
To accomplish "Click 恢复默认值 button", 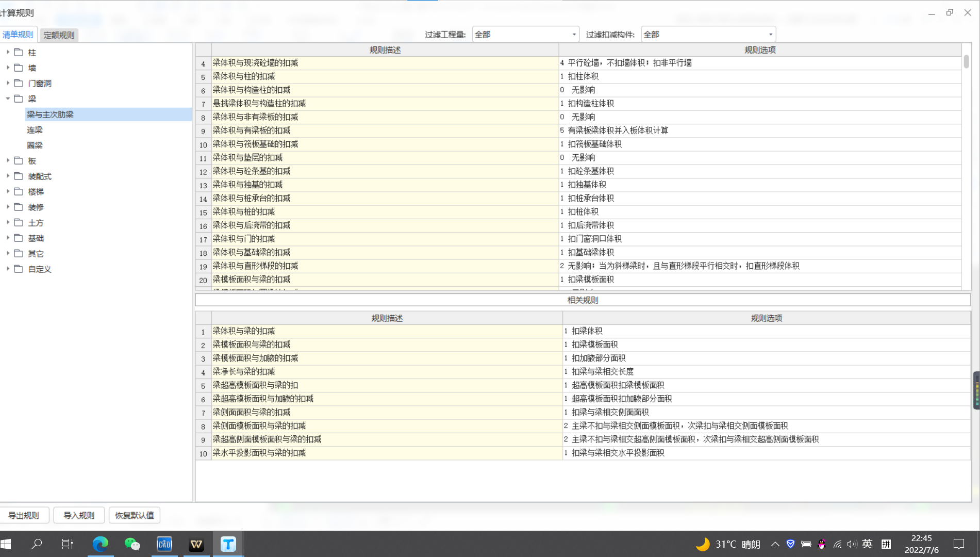I will coord(135,515).
